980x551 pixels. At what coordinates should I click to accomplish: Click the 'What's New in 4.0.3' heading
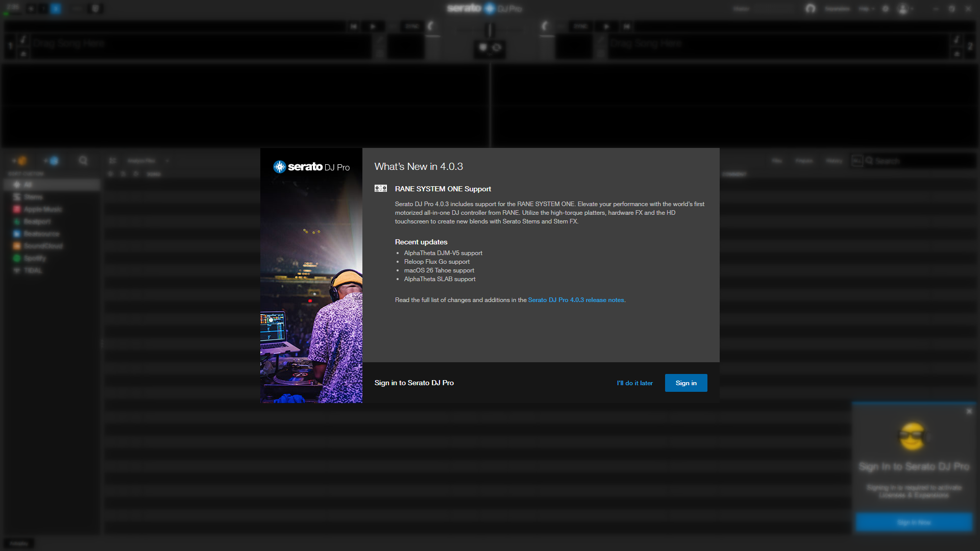coord(419,167)
